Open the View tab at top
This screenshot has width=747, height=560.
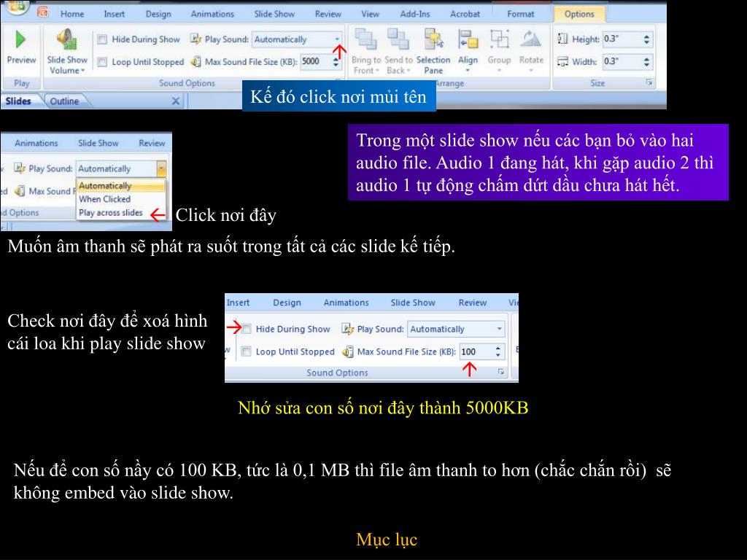click(370, 14)
